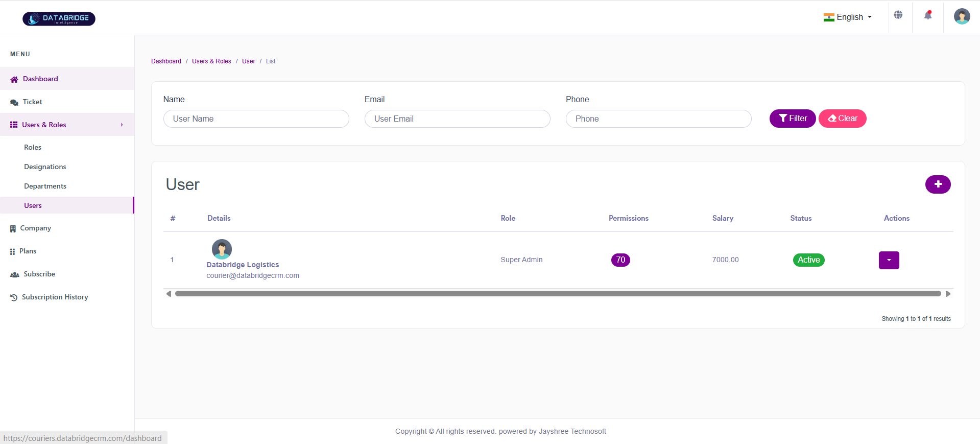Open Designations submenu item
Viewport: 980px width, 444px height.
(45, 167)
